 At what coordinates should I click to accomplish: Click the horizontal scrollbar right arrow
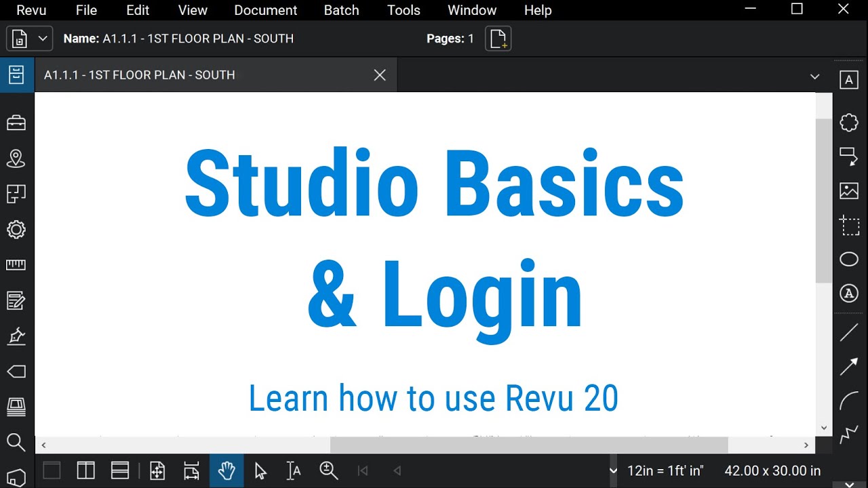pos(806,445)
